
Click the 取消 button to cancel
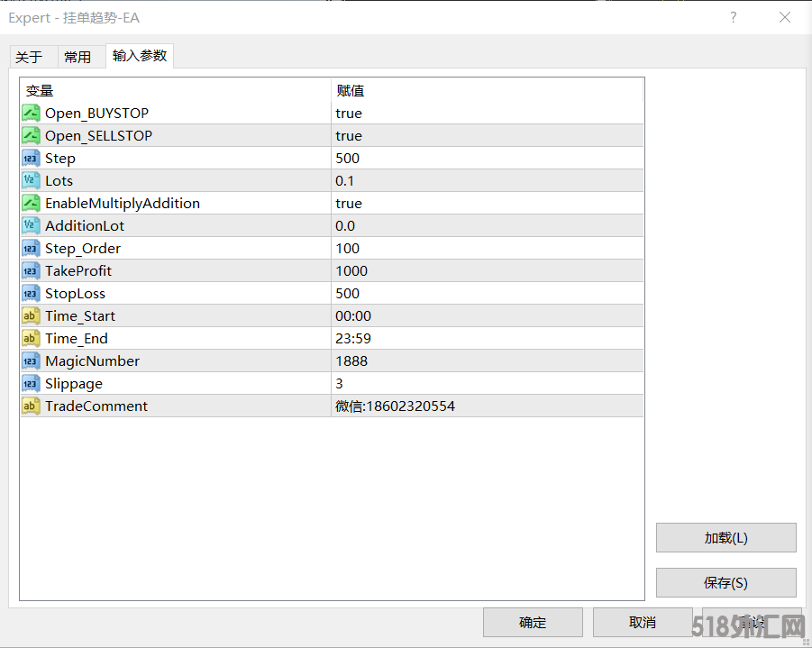click(x=643, y=622)
